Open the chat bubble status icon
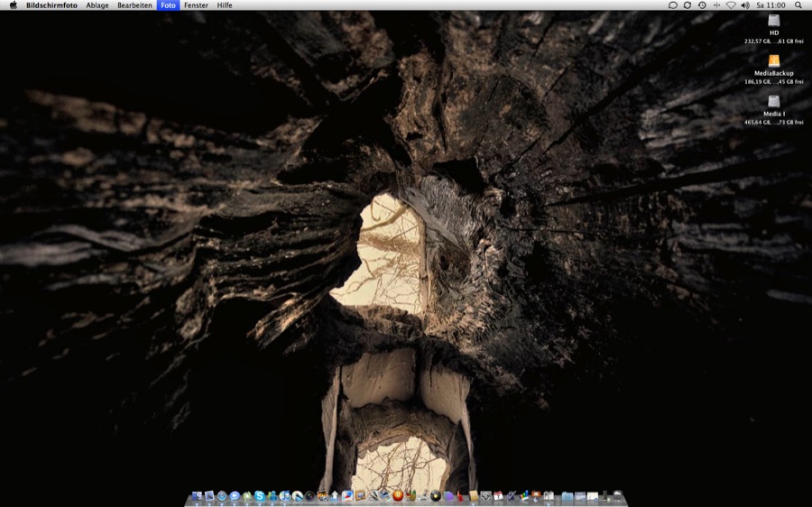Viewport: 812px width, 507px height. tap(673, 5)
